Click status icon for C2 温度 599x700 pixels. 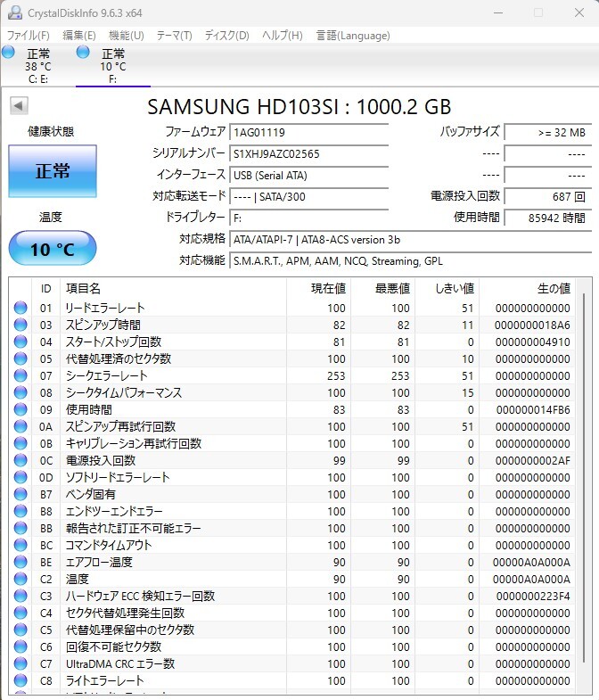[x=21, y=579]
